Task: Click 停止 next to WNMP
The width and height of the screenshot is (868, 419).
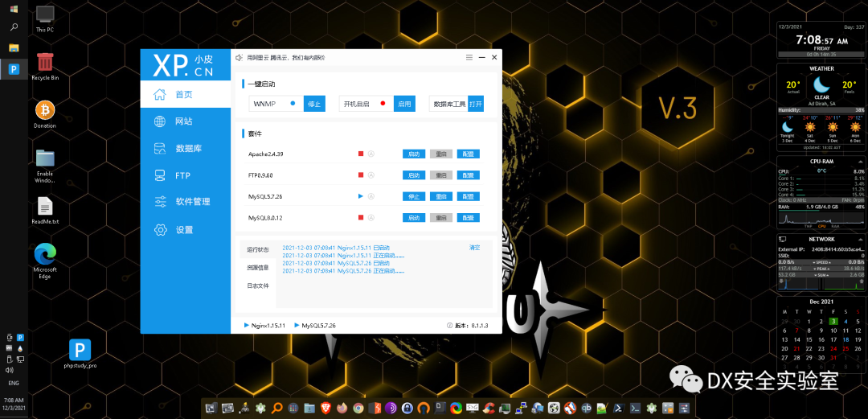Action: pos(314,104)
